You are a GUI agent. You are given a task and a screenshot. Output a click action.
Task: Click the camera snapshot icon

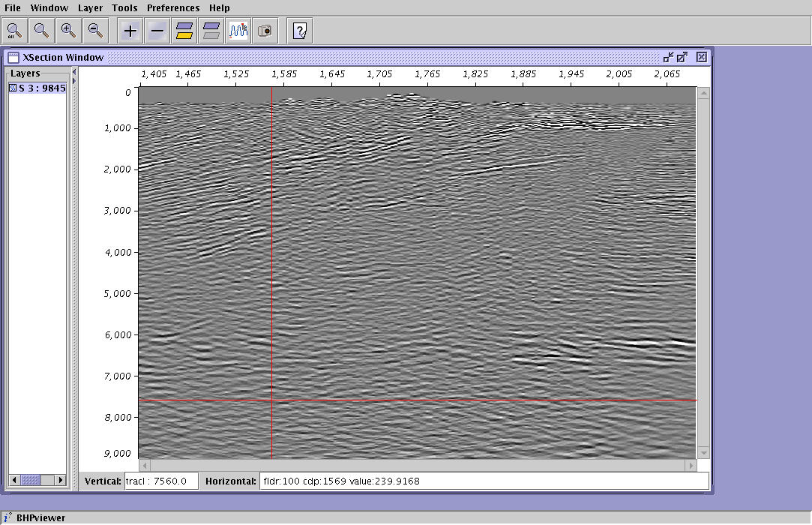[x=265, y=31]
